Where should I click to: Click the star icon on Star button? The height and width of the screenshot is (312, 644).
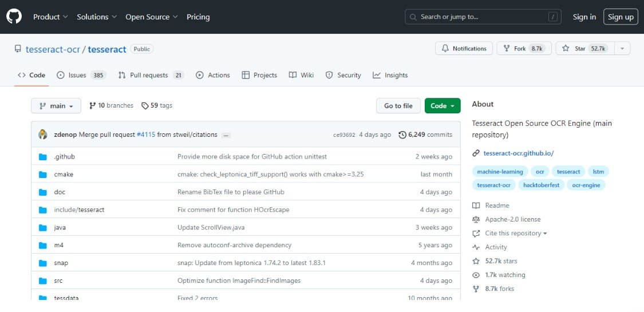pos(566,49)
